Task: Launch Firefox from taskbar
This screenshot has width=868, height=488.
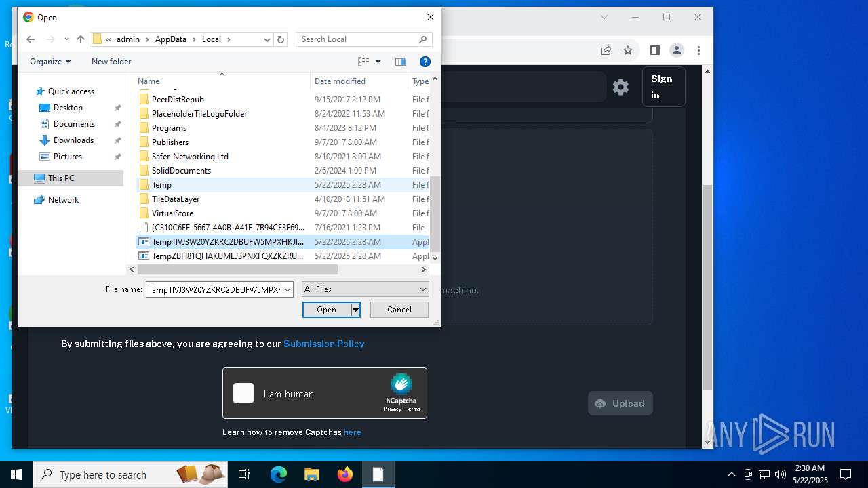Action: coord(345,474)
